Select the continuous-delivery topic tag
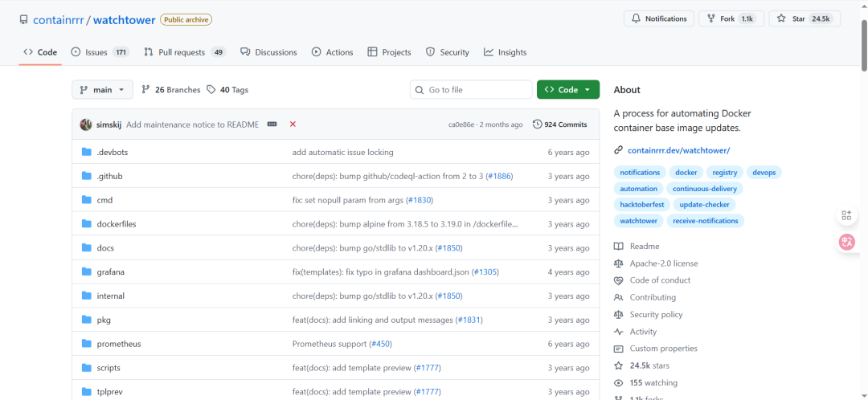This screenshot has width=868, height=400. pyautogui.click(x=705, y=189)
